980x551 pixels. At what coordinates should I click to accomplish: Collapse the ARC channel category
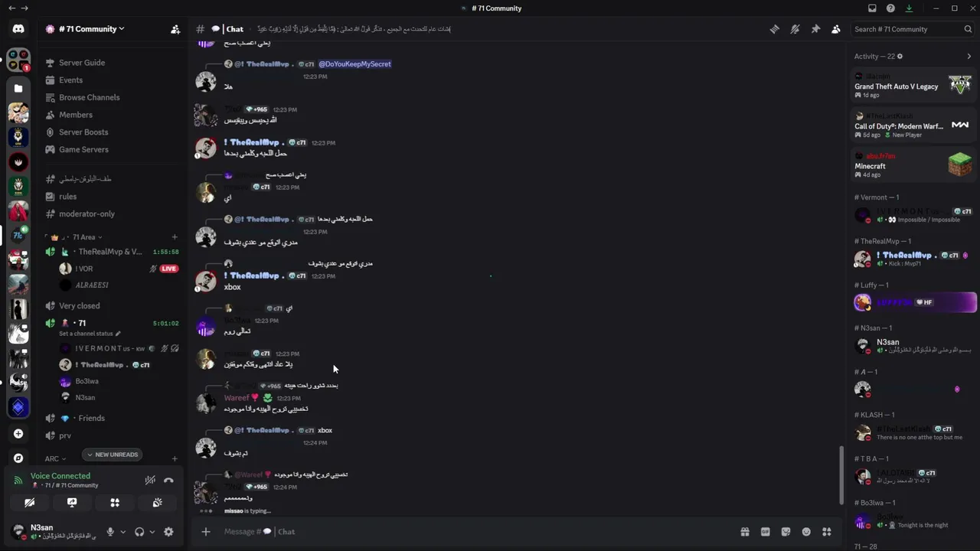(x=52, y=458)
